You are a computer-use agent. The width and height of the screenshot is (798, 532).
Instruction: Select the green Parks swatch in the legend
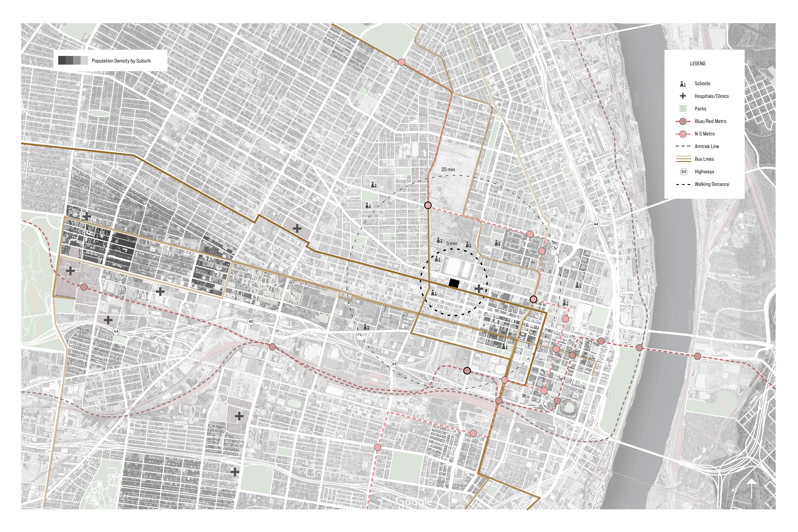pyautogui.click(x=683, y=108)
